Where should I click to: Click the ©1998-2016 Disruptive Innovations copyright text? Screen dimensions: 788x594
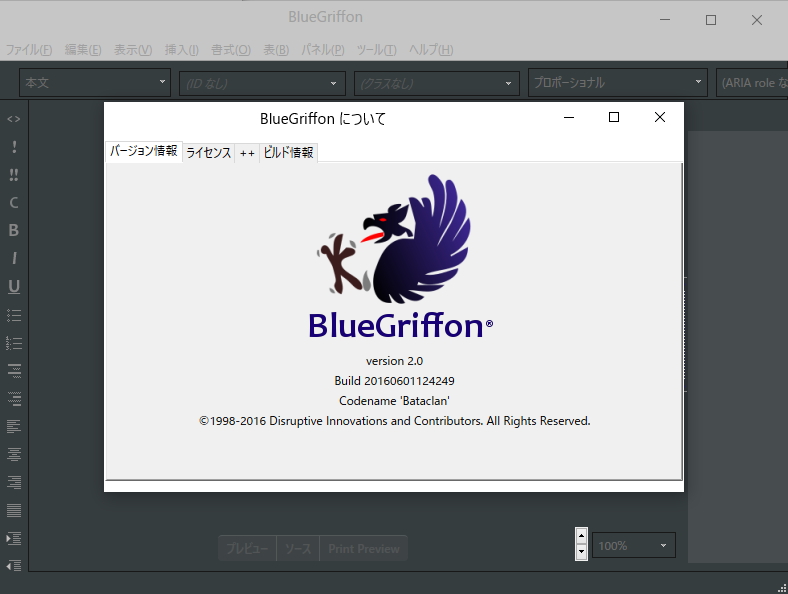(x=395, y=421)
